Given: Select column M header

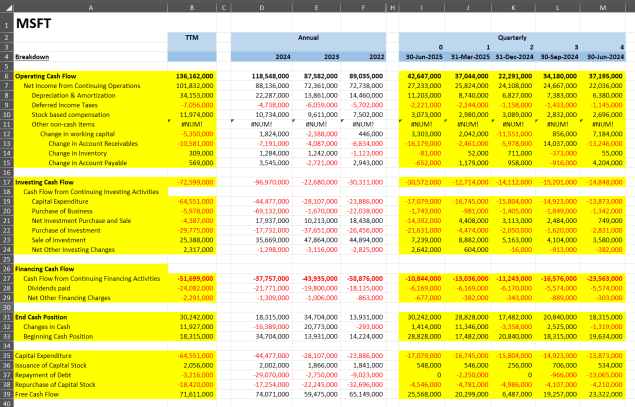Looking at the screenshot, I should click(603, 7).
